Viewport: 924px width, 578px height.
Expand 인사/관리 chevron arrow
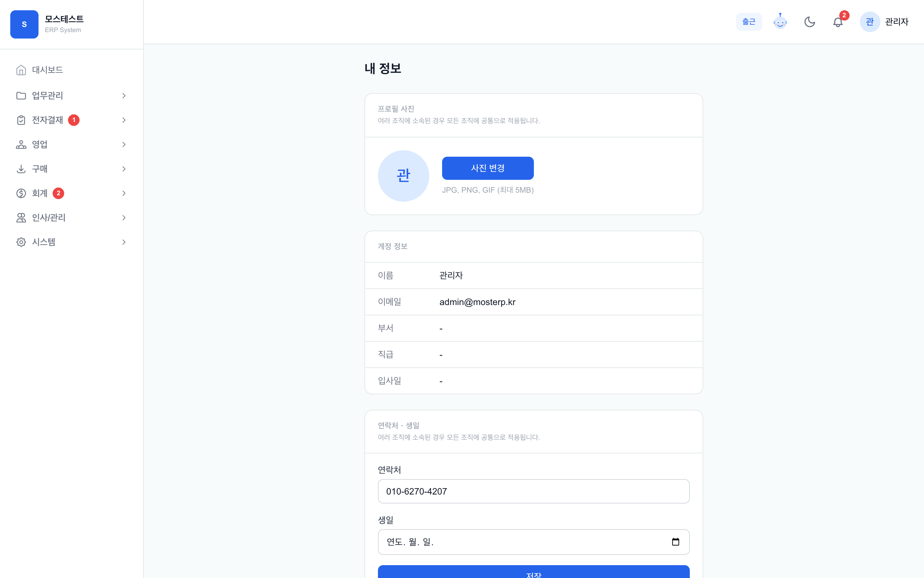click(x=124, y=218)
